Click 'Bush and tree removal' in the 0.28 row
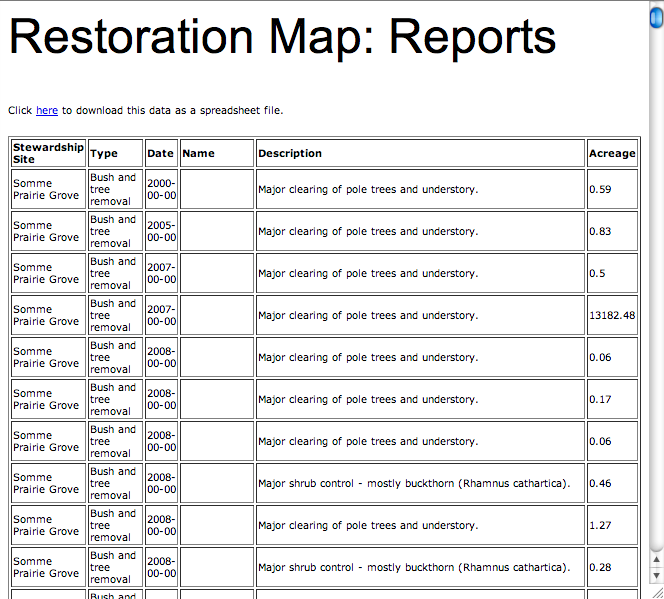This screenshot has height=599, width=664. point(113,567)
